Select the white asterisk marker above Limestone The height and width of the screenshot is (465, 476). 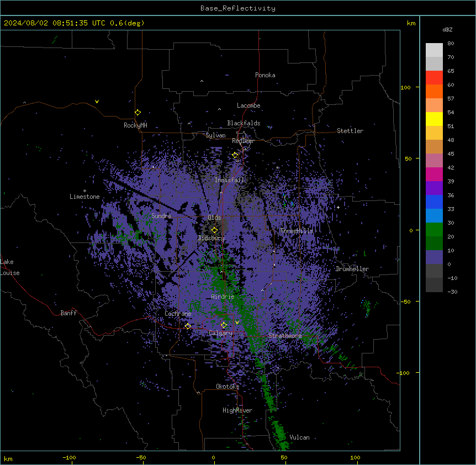(x=84, y=191)
